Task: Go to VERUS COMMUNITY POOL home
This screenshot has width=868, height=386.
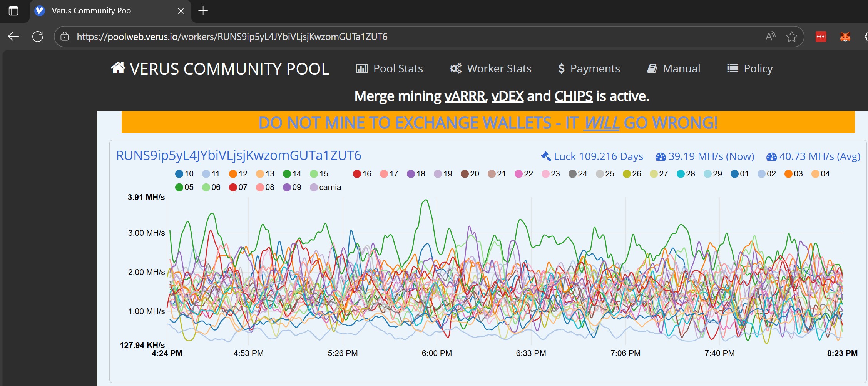Action: tap(220, 69)
